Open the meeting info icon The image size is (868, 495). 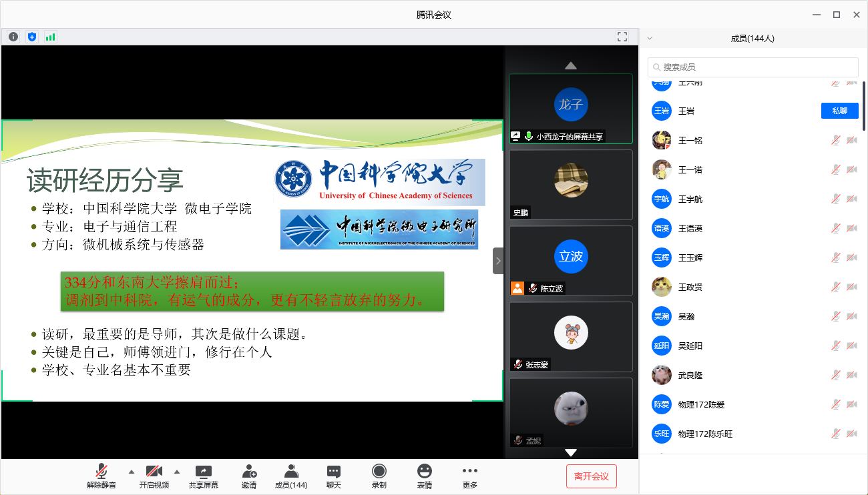(13, 37)
